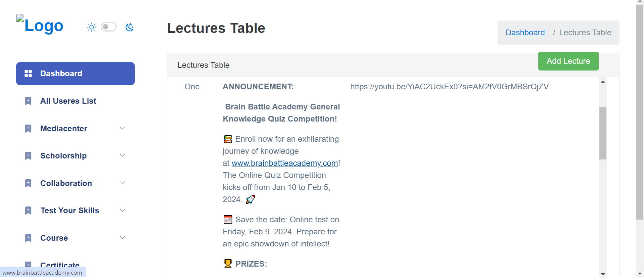Click the Collaboration bookmark icon
The image size is (644, 277).
click(28, 183)
